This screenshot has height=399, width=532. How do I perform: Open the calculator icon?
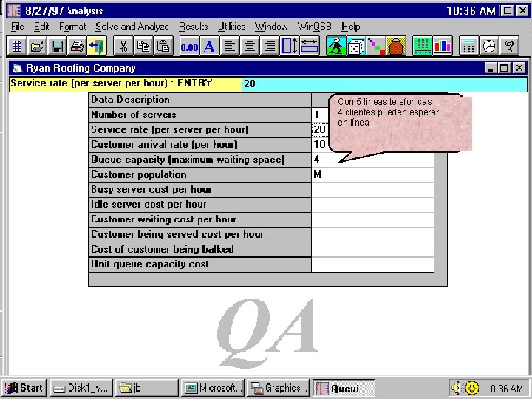point(468,46)
